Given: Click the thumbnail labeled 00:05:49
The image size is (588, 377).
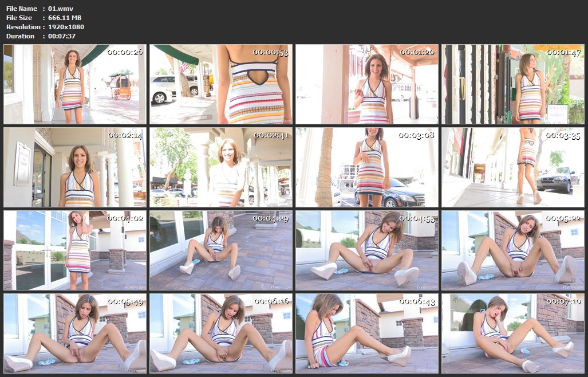Looking at the screenshot, I should pyautogui.click(x=75, y=333).
